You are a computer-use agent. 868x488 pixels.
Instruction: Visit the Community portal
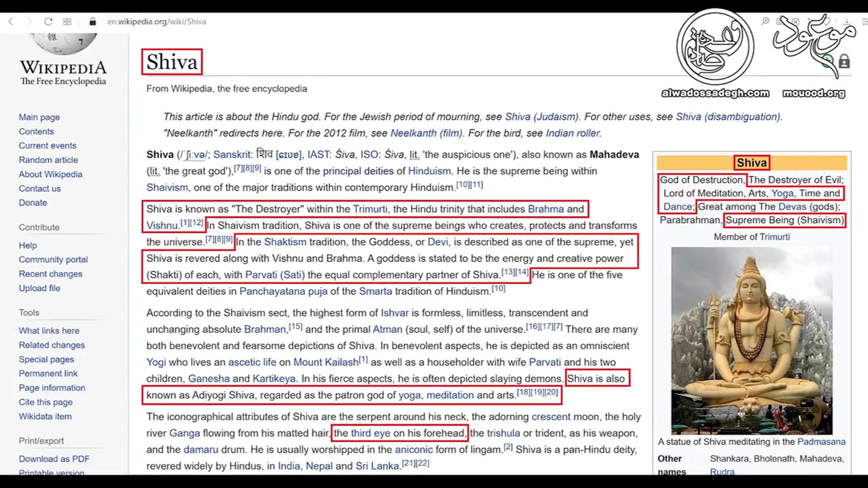pyautogui.click(x=53, y=260)
